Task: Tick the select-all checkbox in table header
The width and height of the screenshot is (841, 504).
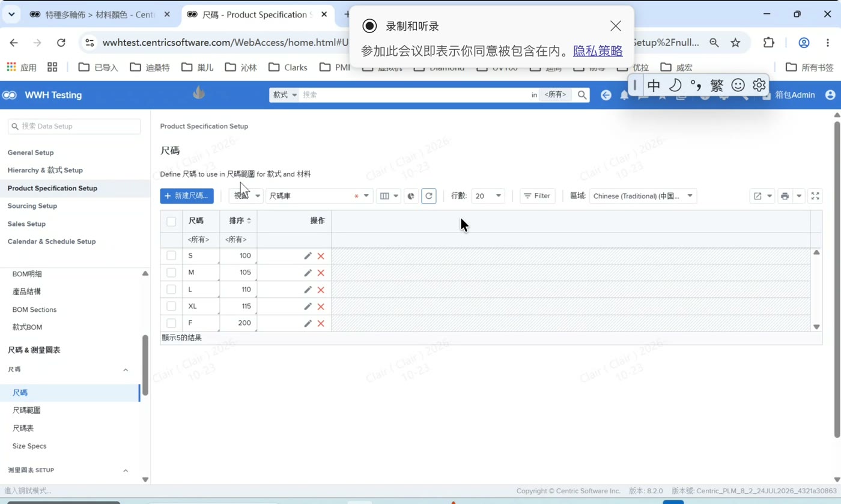Action: pos(171,221)
